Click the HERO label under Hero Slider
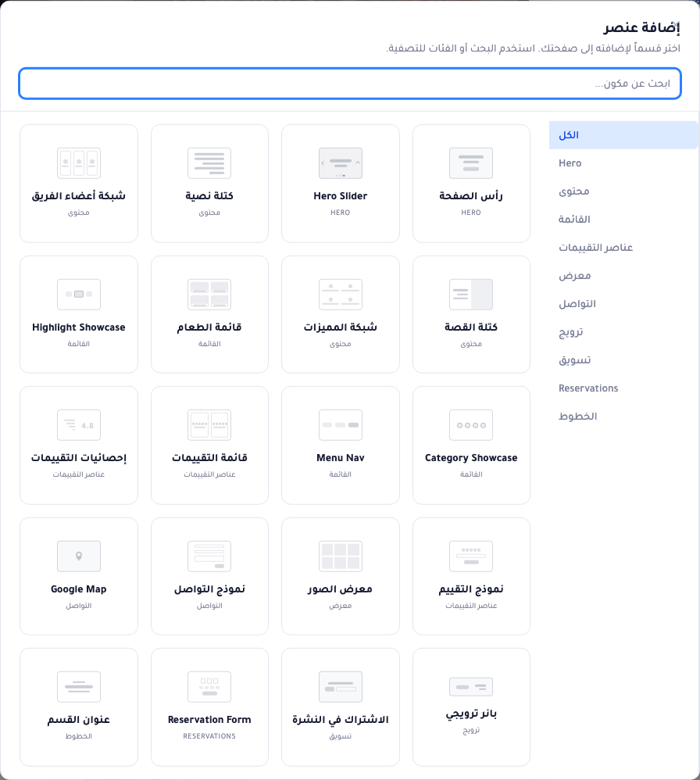 (340, 213)
